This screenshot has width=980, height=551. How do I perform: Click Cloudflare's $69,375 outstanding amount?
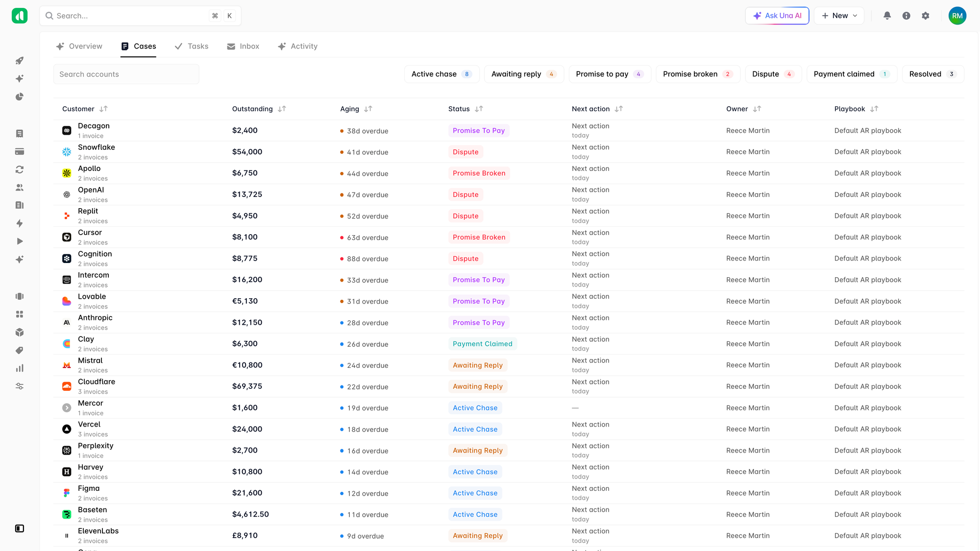pos(247,386)
